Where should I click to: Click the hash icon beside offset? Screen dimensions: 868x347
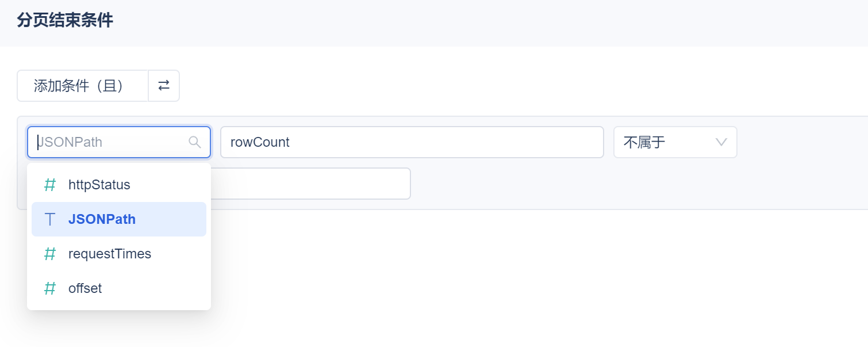click(x=50, y=288)
